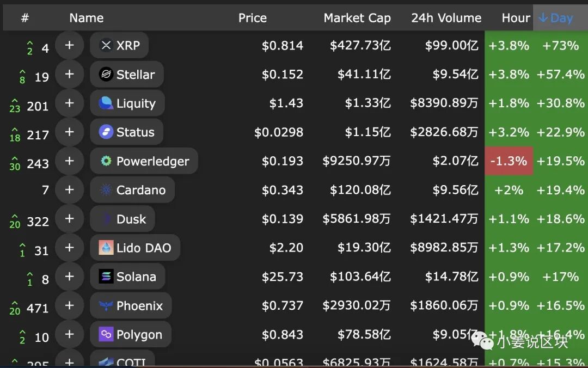The width and height of the screenshot is (588, 368).
Task: Toggle the plus button beside Cardano
Action: [69, 190]
